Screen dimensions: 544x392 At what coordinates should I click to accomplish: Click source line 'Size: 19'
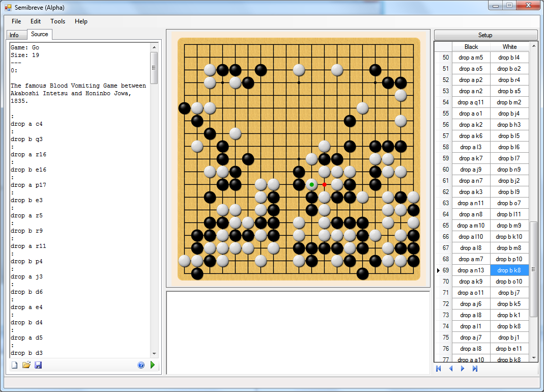[24, 55]
